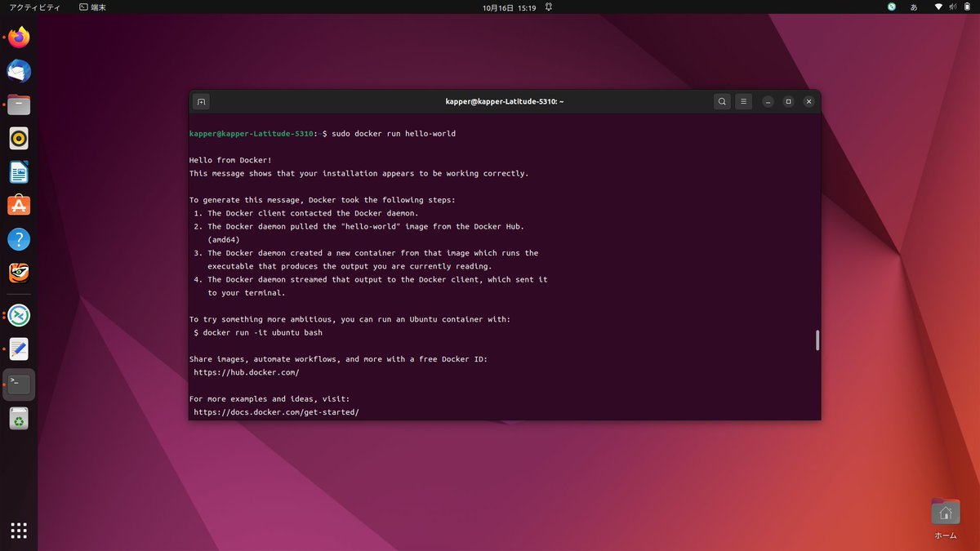Click the Terminal icon in the dock
The image size is (980, 551).
[x=19, y=384]
